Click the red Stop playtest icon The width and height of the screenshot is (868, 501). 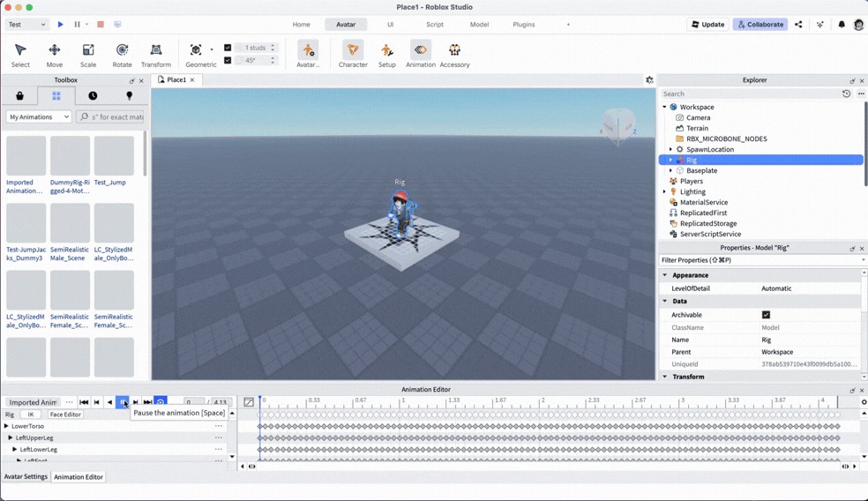tap(101, 25)
